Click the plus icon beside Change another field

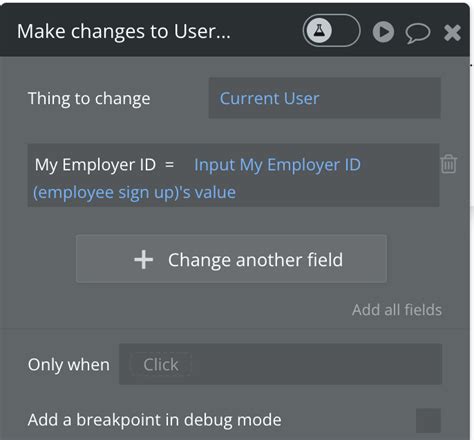pyautogui.click(x=144, y=260)
